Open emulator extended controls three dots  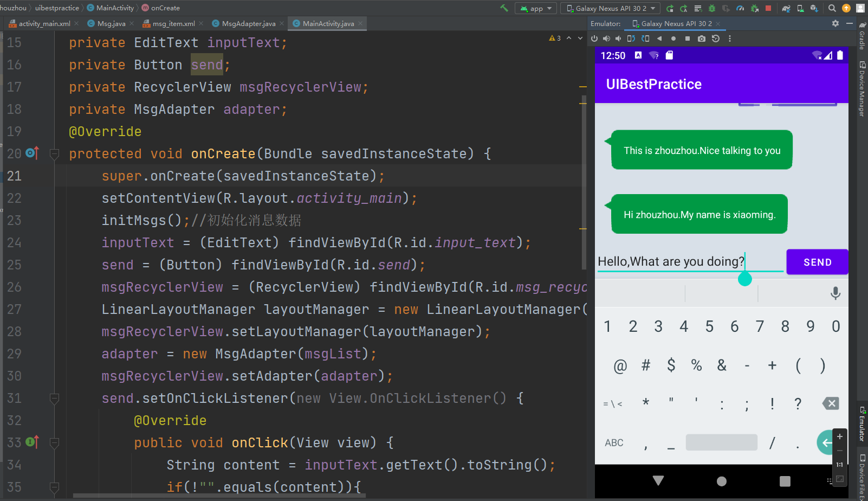pyautogui.click(x=730, y=38)
